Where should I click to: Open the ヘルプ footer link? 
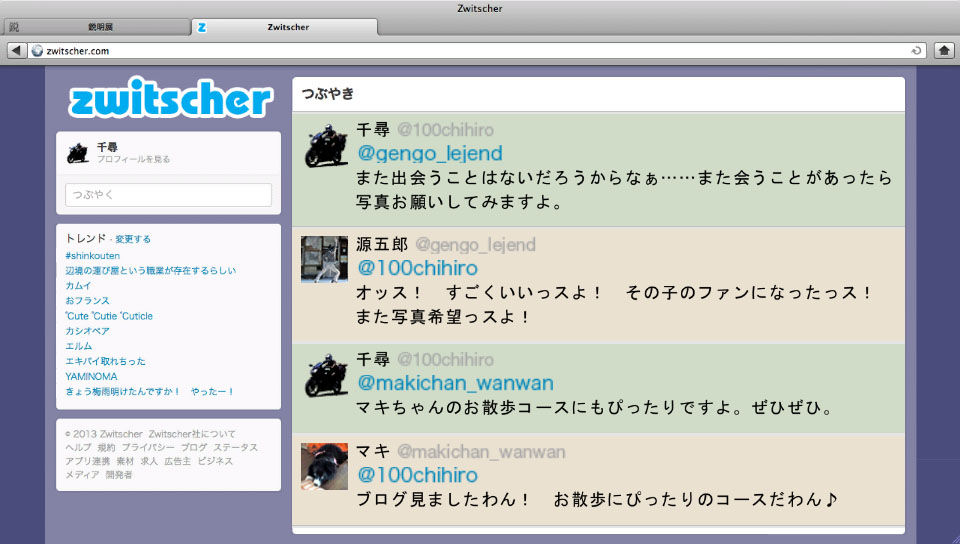tap(77, 448)
